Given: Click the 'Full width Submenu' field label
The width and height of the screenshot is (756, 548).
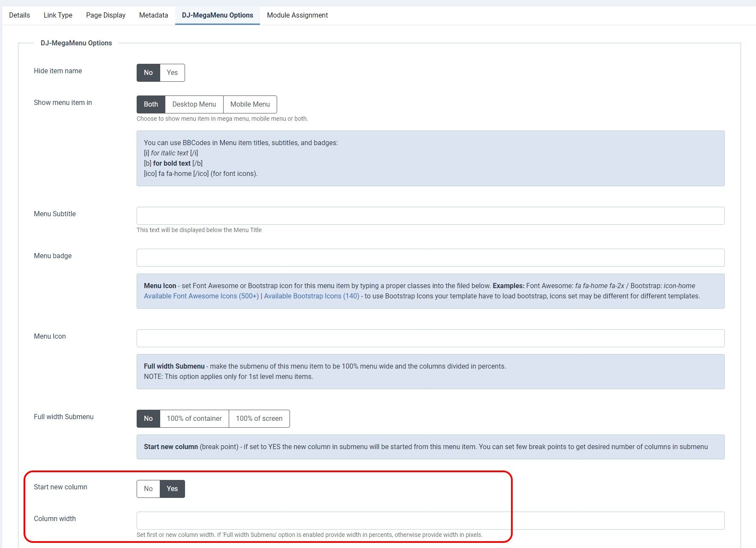Looking at the screenshot, I should (x=63, y=417).
